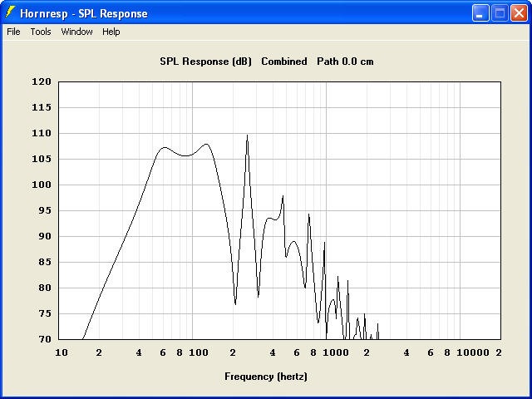Click the disabled maximize button
The width and height of the screenshot is (532, 399).
point(500,13)
